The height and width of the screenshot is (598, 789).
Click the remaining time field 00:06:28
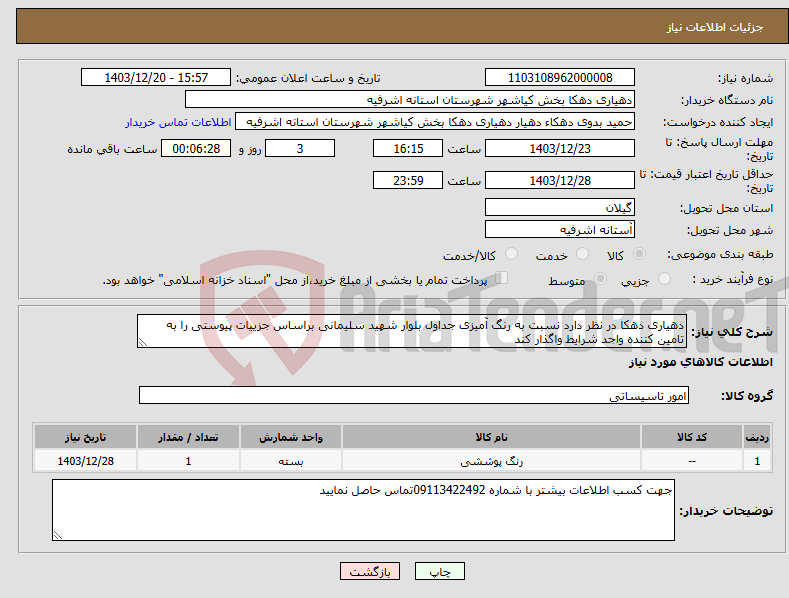[196, 148]
